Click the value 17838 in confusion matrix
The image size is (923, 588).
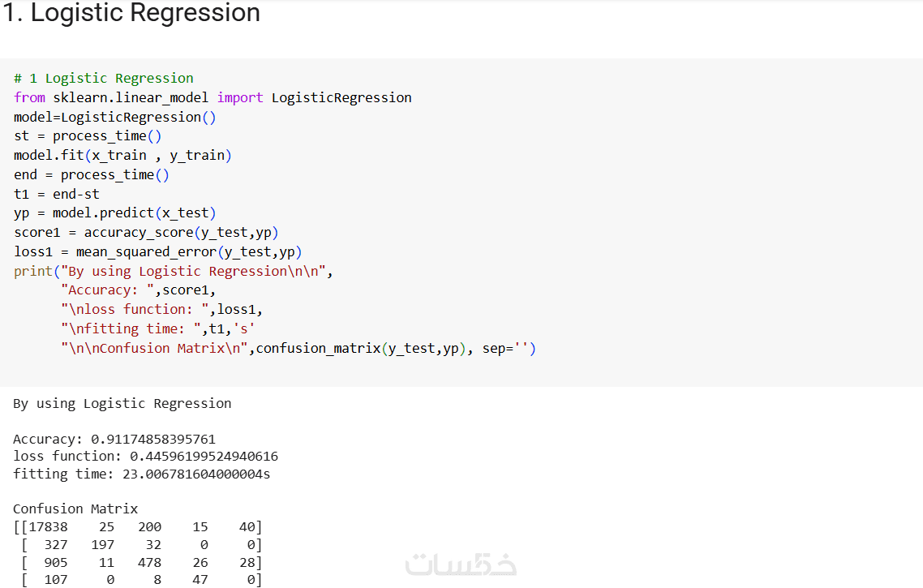click(49, 527)
